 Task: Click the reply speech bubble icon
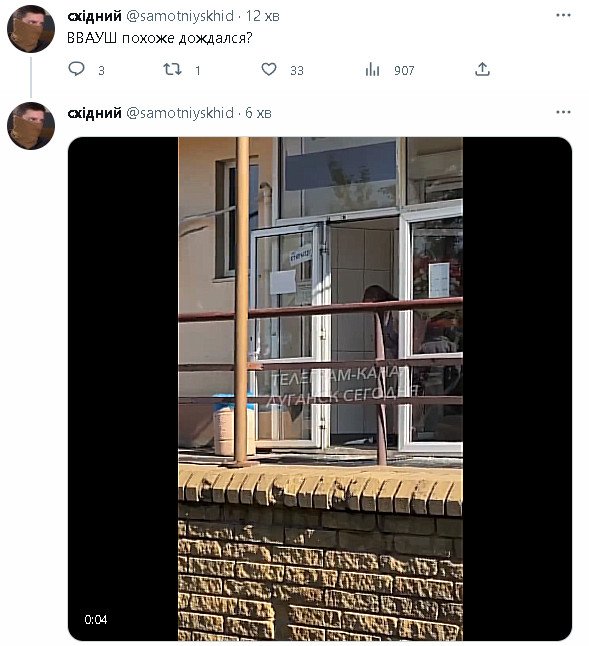[x=76, y=69]
